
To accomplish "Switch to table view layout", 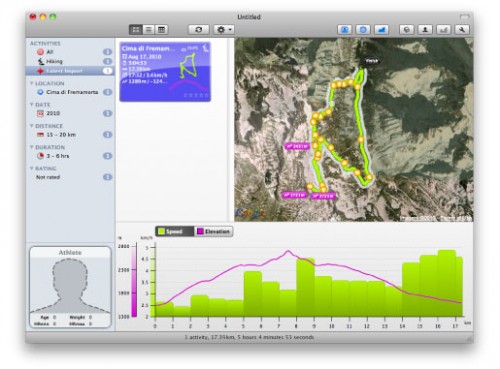I will pos(162,30).
